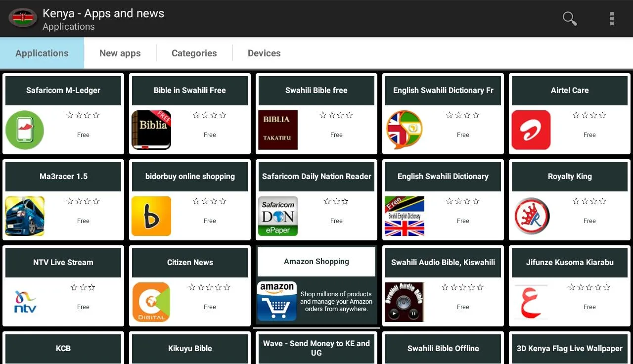633x364 pixels.
Task: Tap the Kenya flag app logo
Action: click(x=23, y=18)
